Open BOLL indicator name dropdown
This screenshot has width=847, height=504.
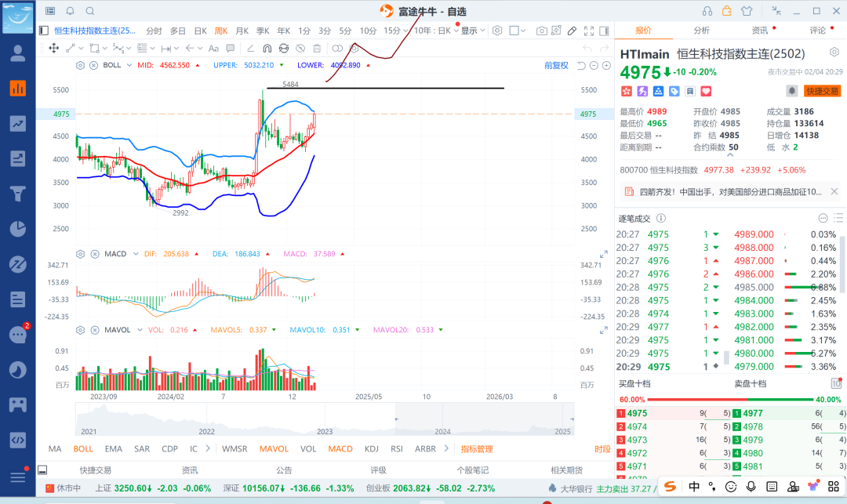pos(129,65)
